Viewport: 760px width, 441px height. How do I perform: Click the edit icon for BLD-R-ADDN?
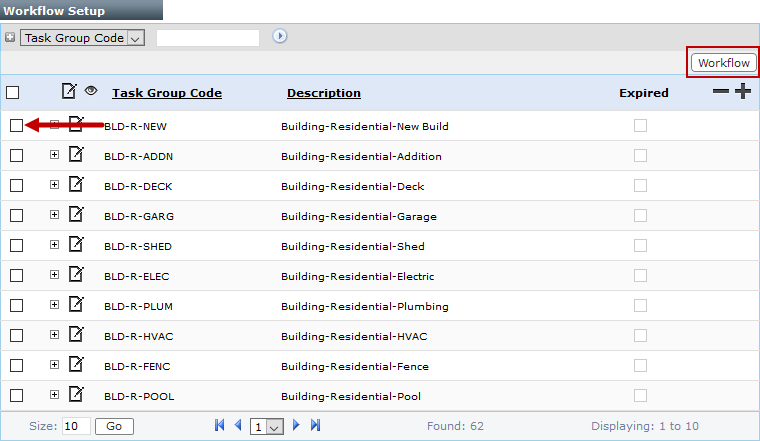(76, 155)
